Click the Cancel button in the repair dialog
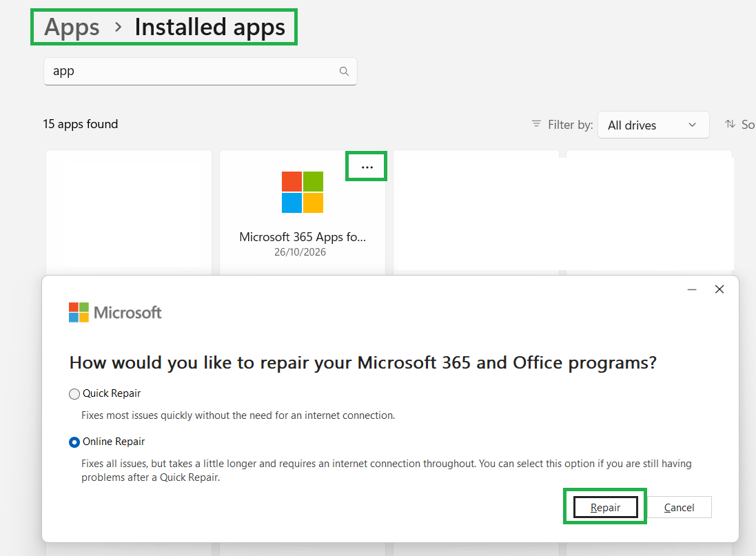 coord(679,507)
